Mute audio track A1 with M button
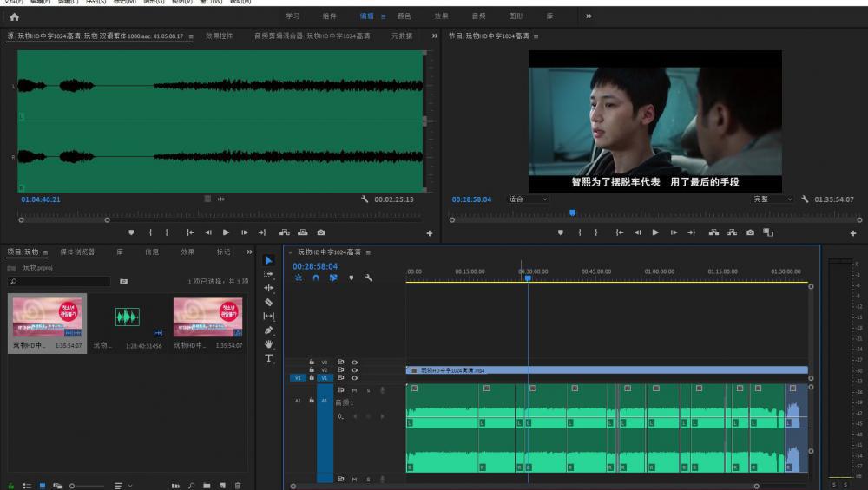Viewport: 868px width, 490px height. click(x=354, y=390)
